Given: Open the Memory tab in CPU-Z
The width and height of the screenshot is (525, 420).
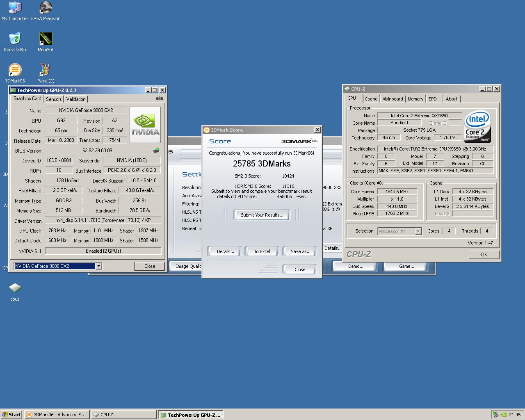Looking at the screenshot, I should tap(415, 99).
